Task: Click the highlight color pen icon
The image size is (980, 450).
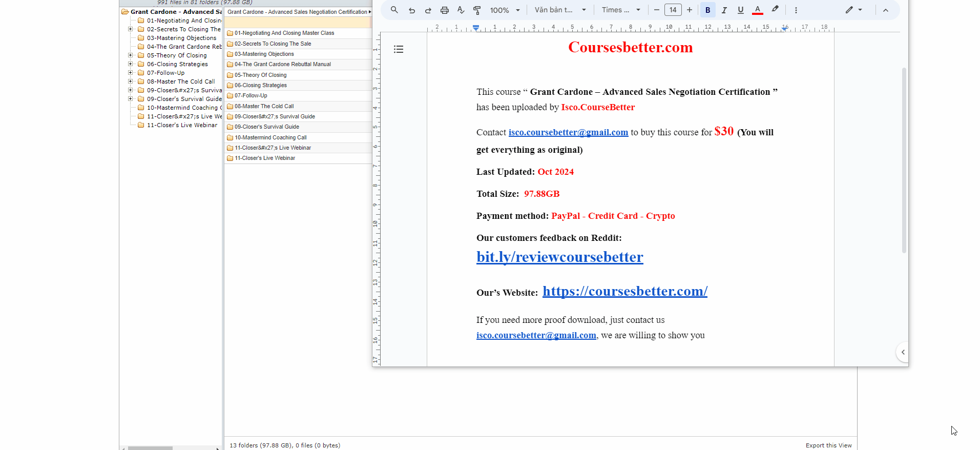Action: pyautogui.click(x=775, y=10)
